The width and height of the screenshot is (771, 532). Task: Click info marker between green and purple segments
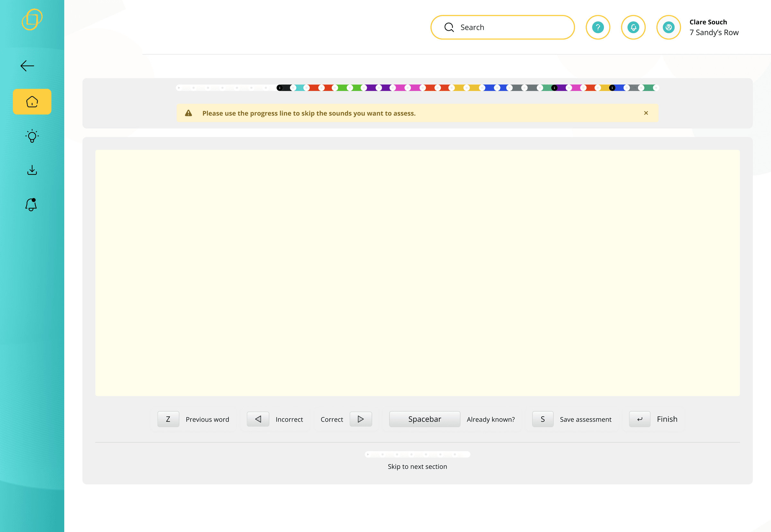click(x=554, y=88)
